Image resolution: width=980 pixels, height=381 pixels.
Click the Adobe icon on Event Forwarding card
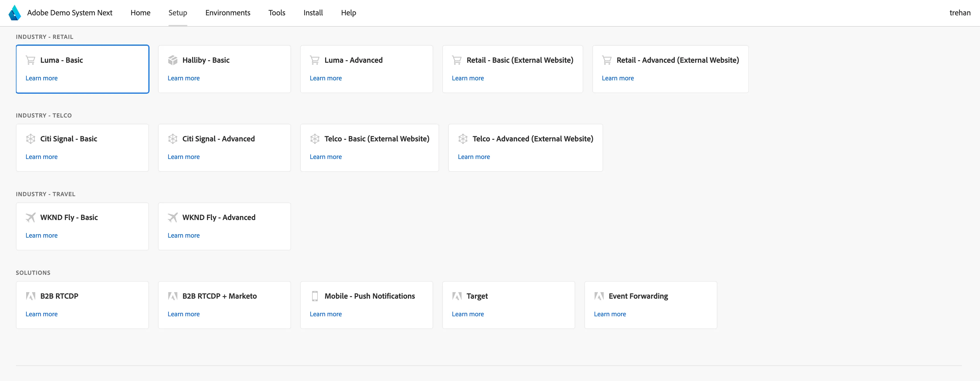click(x=599, y=296)
